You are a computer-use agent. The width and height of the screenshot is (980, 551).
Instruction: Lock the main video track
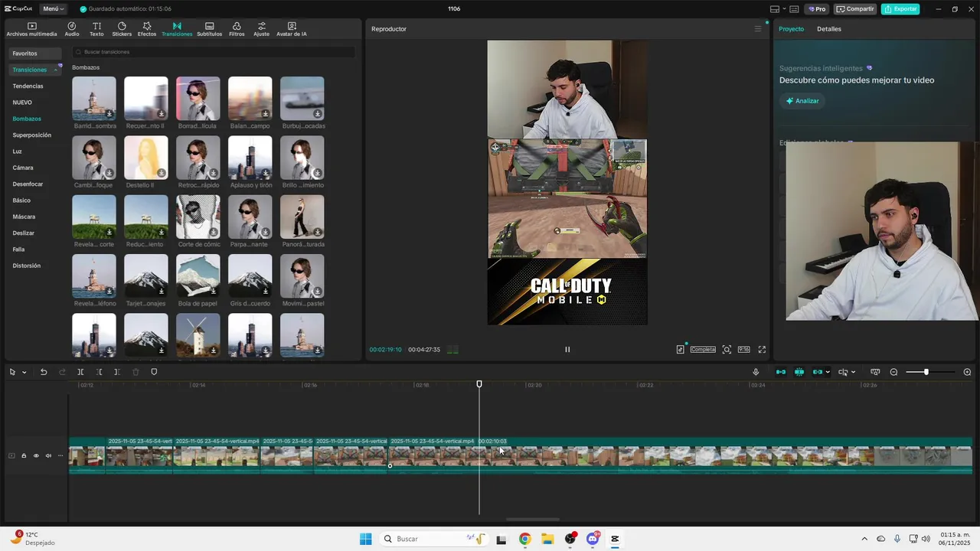24,455
